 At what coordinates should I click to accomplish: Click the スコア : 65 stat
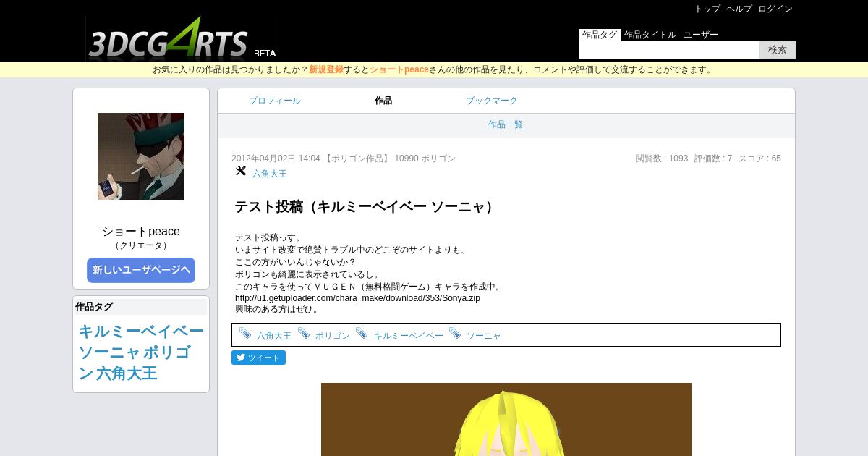click(x=759, y=159)
